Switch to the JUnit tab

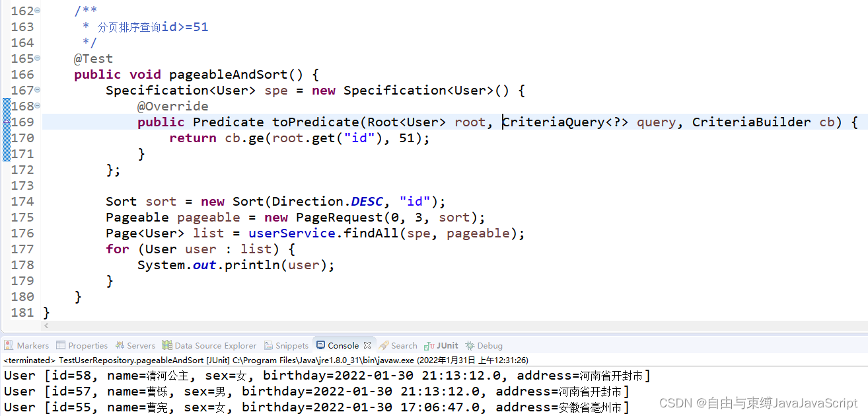441,345
